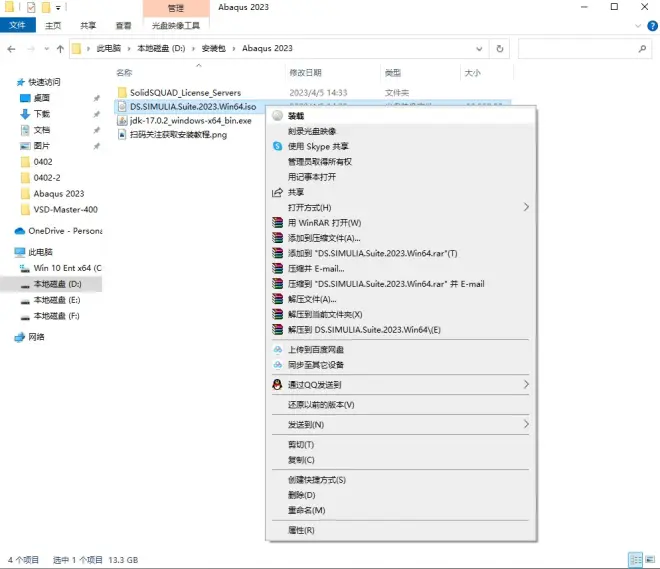This screenshot has height=569, width=660.
Task: Select 管理员取得所有权 in the context menu
Action: [320, 162]
